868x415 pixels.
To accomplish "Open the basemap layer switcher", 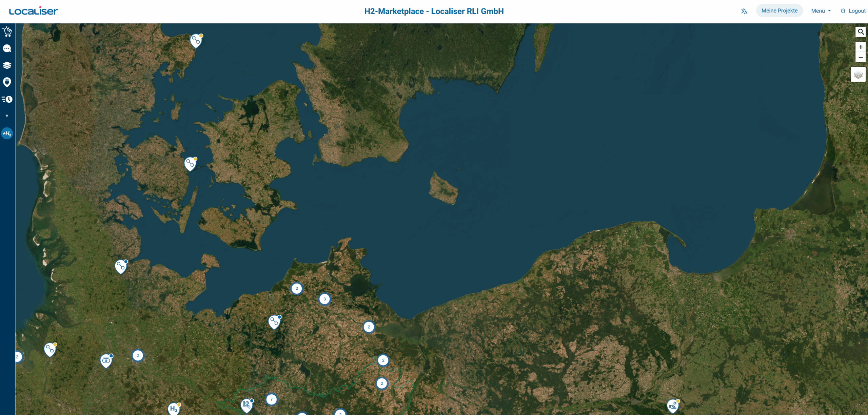I will click(x=858, y=75).
